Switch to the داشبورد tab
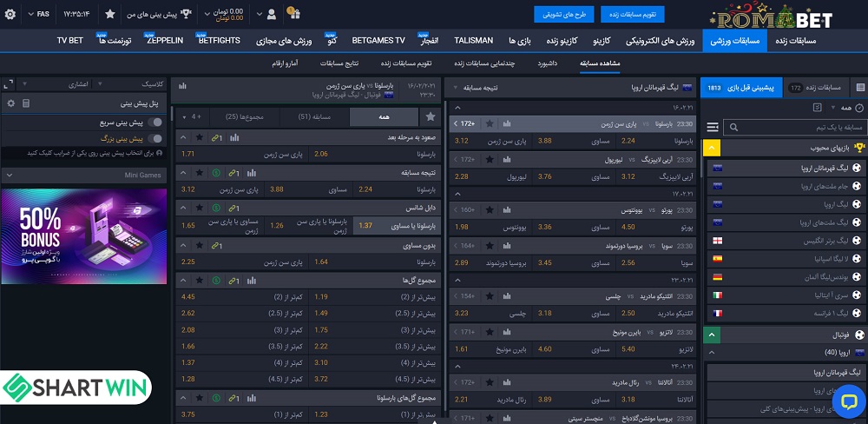The height and width of the screenshot is (424, 868). 548,63
